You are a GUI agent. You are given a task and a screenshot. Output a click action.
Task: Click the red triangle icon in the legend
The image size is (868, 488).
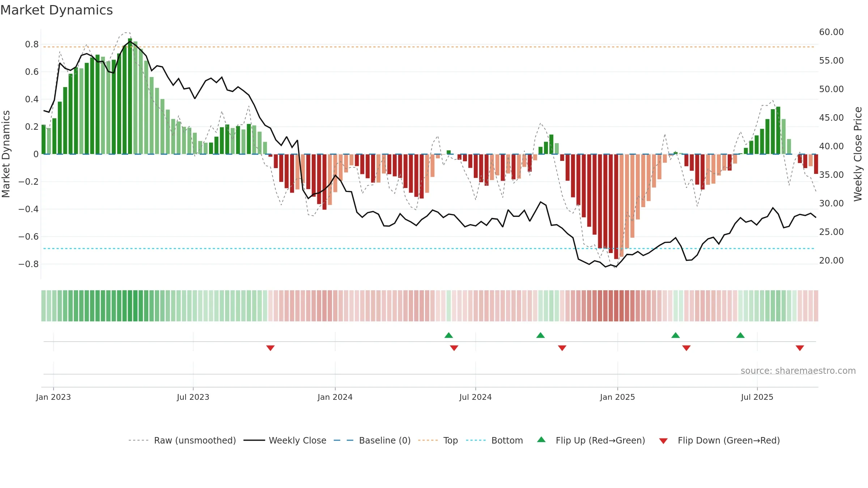(663, 441)
